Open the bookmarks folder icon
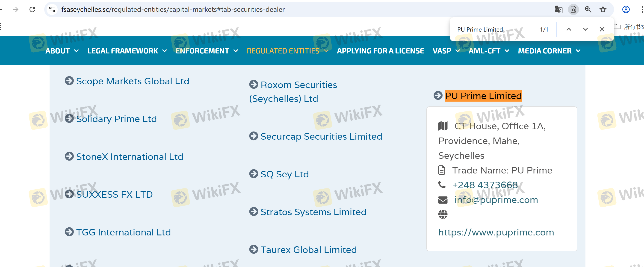 (x=617, y=26)
